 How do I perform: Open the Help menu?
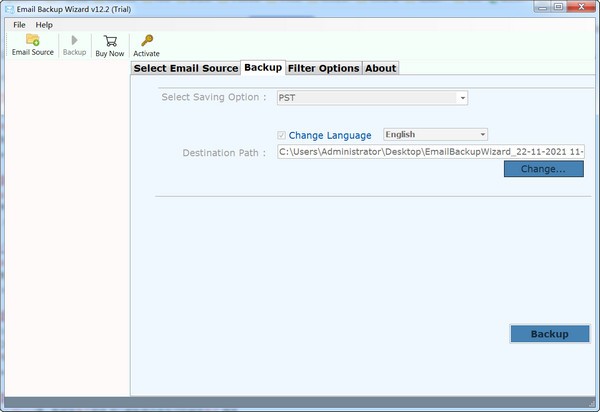[x=44, y=24]
